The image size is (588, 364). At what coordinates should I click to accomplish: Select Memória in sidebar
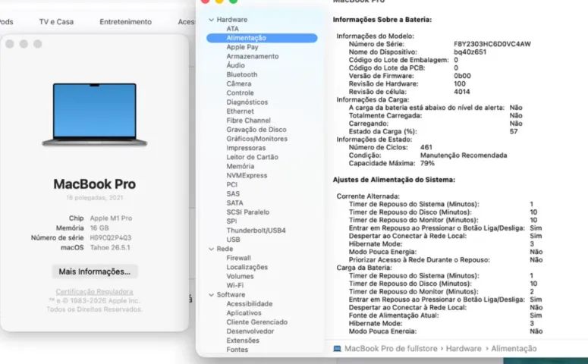pos(241,166)
